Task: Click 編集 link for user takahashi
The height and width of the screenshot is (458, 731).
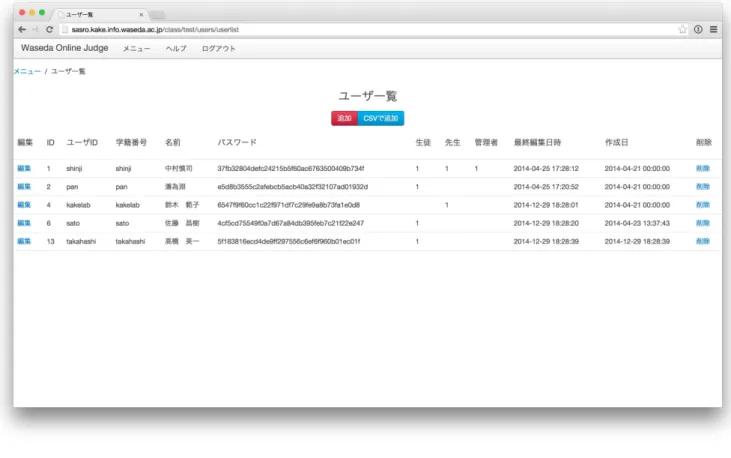Action: click(24, 241)
